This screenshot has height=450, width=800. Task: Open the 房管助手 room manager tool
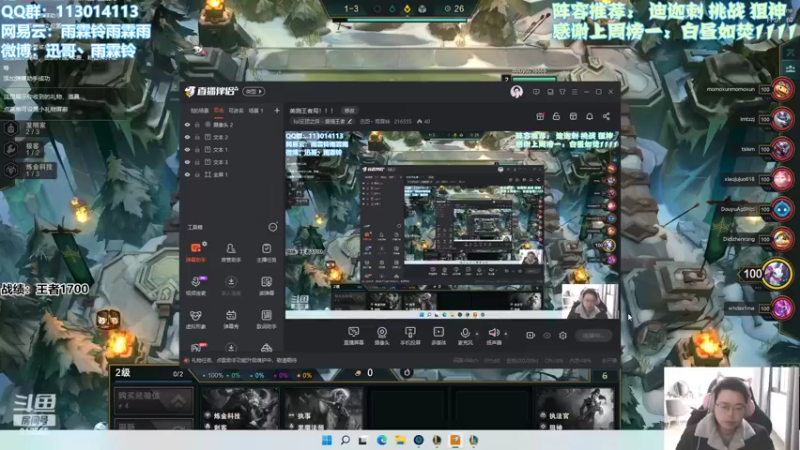click(231, 252)
